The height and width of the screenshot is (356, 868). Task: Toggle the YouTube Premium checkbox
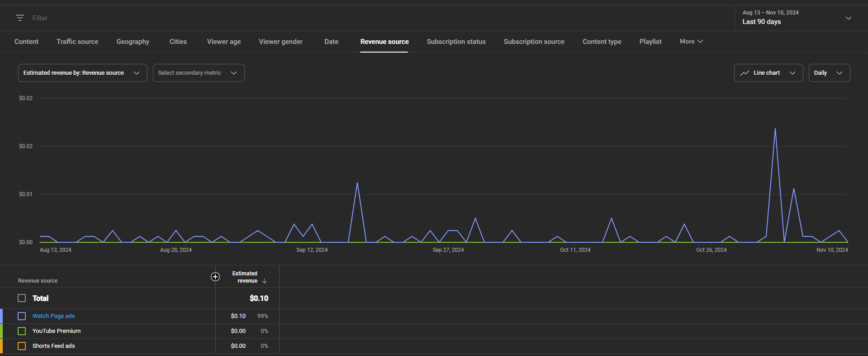[x=22, y=331]
